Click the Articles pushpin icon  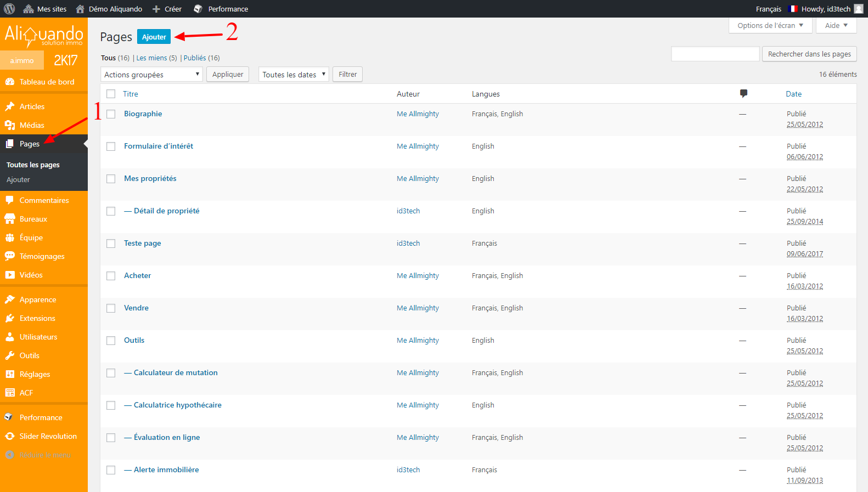click(10, 106)
